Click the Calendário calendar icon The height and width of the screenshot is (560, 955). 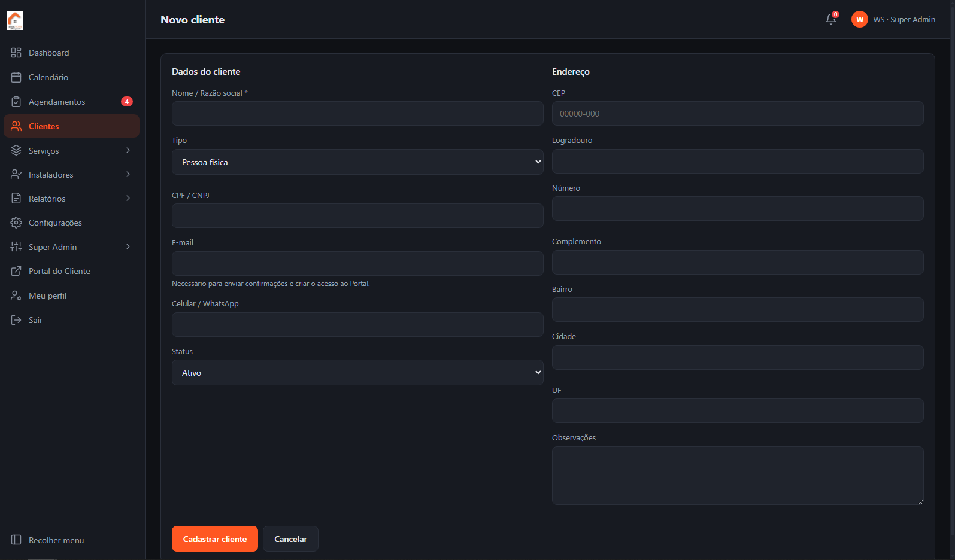pyautogui.click(x=16, y=77)
